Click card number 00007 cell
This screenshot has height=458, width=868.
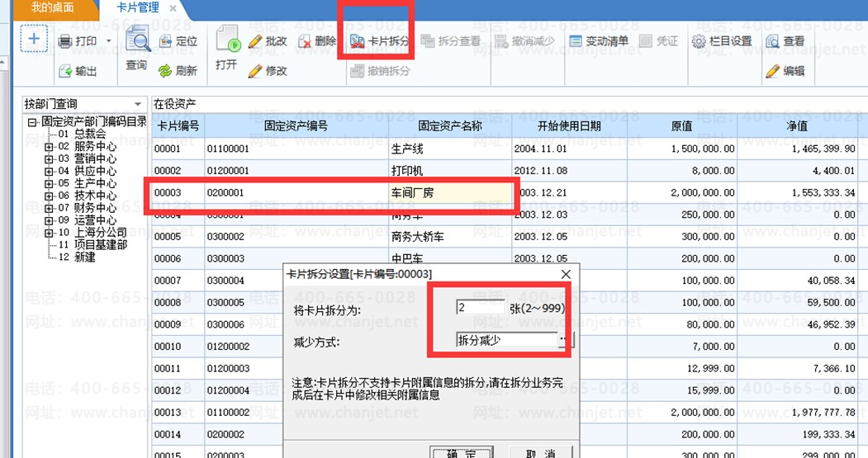point(178,281)
